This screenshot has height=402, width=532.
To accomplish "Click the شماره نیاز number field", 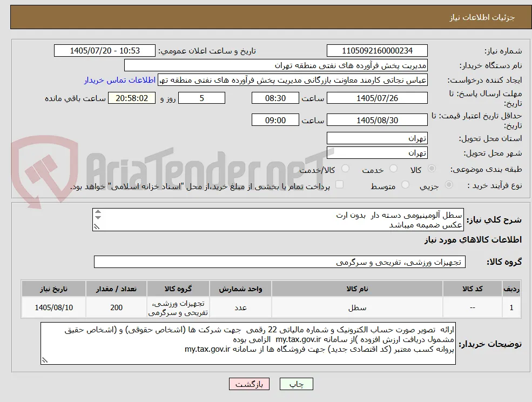I will click(x=377, y=51).
